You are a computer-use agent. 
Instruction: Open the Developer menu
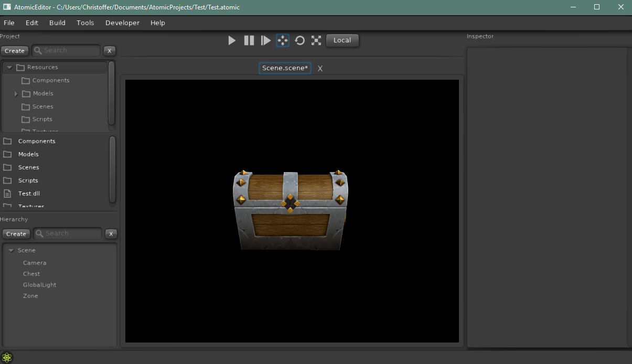122,23
